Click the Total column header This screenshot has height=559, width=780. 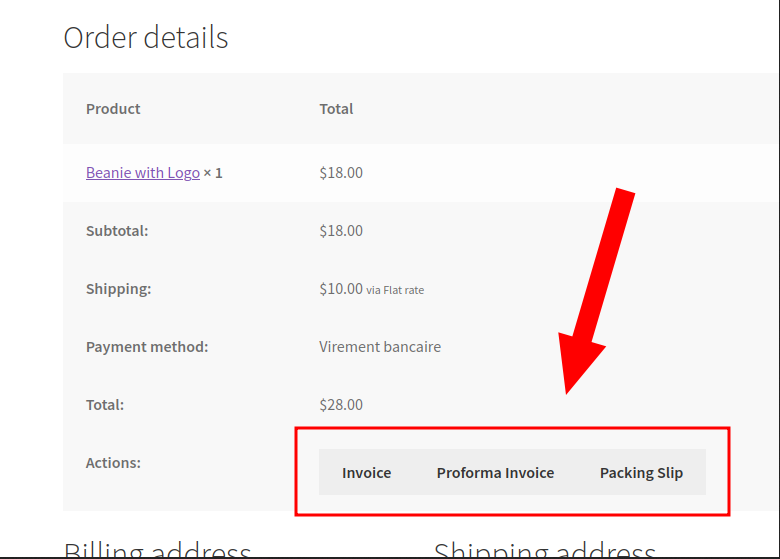pyautogui.click(x=336, y=108)
